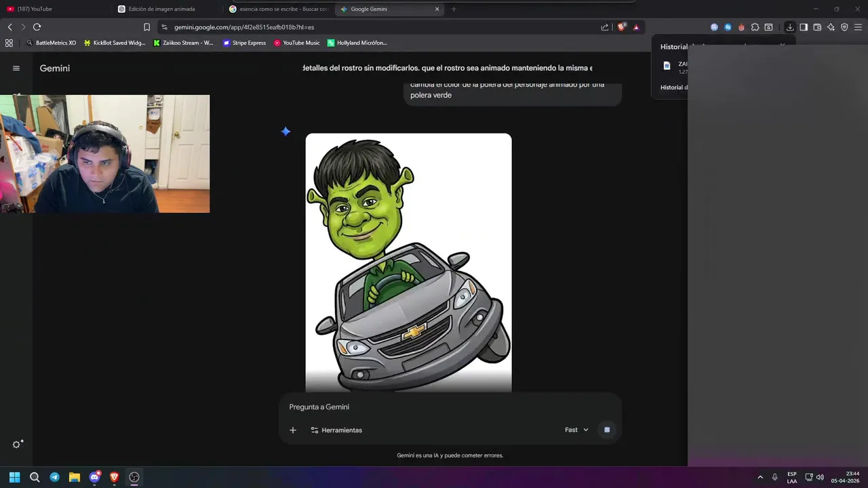Click the blue Gemini sparkle icon
This screenshot has height=488, width=868.
[x=285, y=131]
